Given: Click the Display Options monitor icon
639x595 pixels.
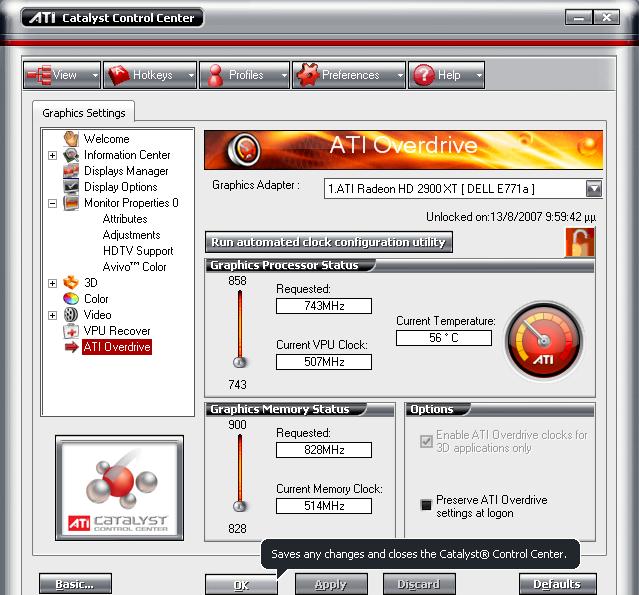Looking at the screenshot, I should click(x=71, y=187).
